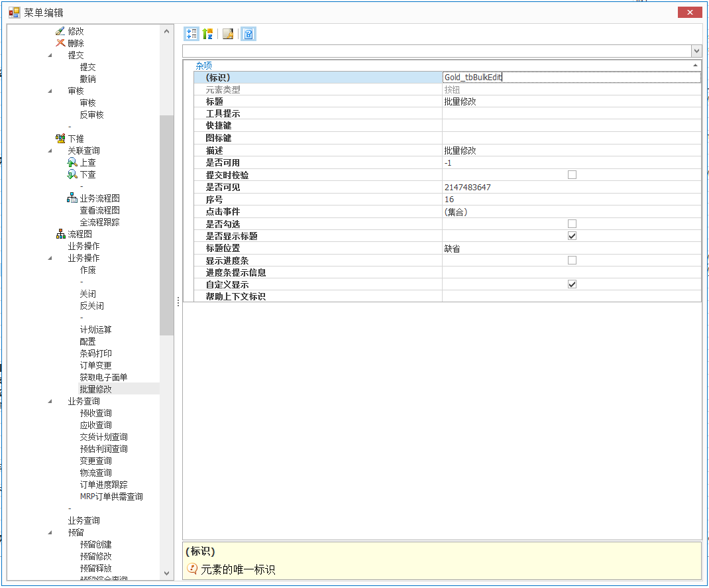Click the splitter grip between panels
This screenshot has height=588, width=709.
(x=178, y=302)
